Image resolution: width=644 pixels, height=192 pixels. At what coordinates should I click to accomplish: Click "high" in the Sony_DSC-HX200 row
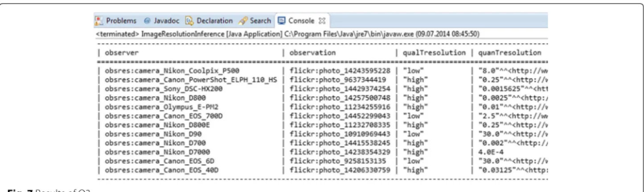tap(415, 89)
